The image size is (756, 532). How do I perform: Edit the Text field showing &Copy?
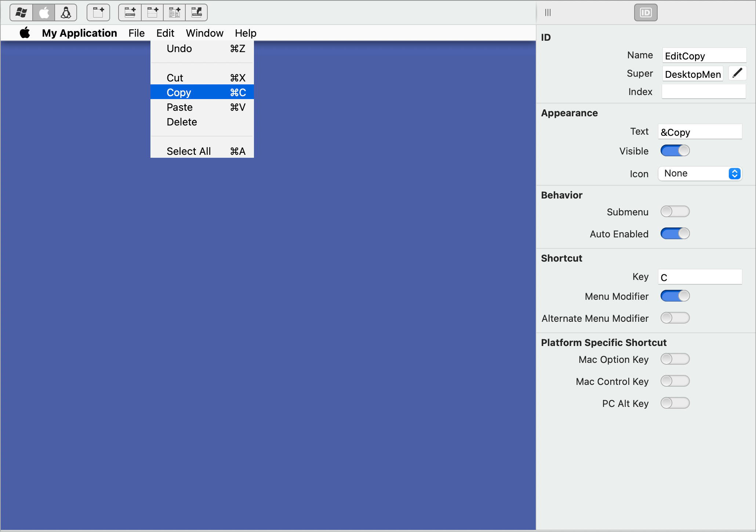click(699, 131)
